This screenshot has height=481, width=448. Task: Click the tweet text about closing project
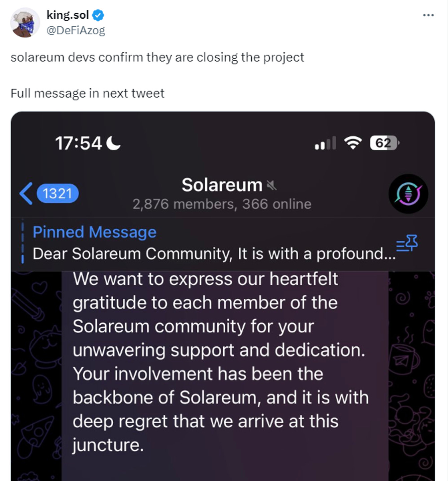coord(157,57)
